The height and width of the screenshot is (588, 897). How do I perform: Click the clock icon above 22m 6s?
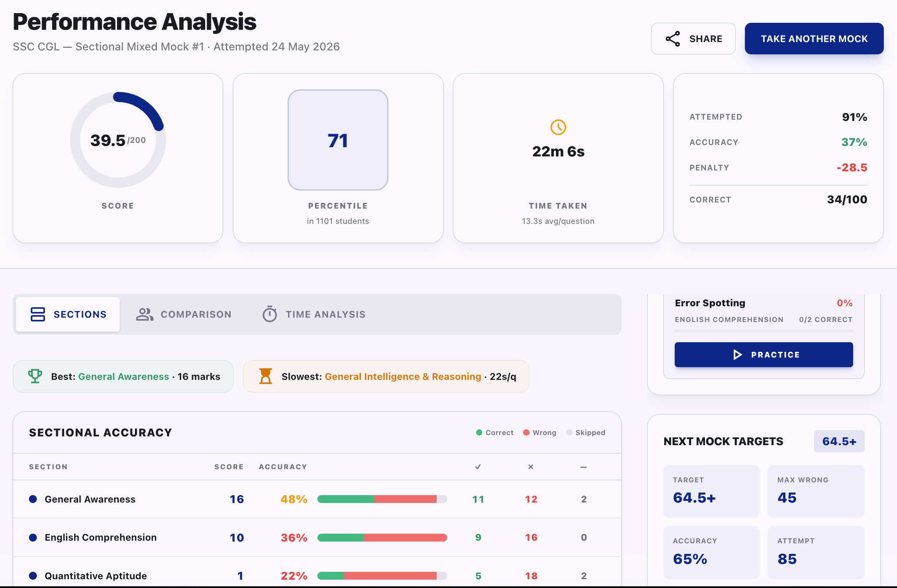tap(558, 127)
